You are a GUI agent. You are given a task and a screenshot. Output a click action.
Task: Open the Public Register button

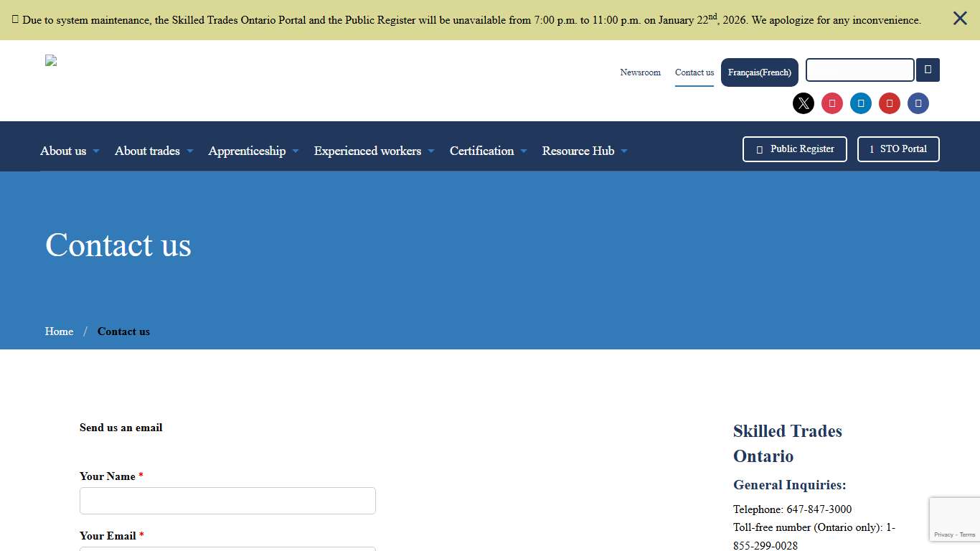click(x=794, y=149)
